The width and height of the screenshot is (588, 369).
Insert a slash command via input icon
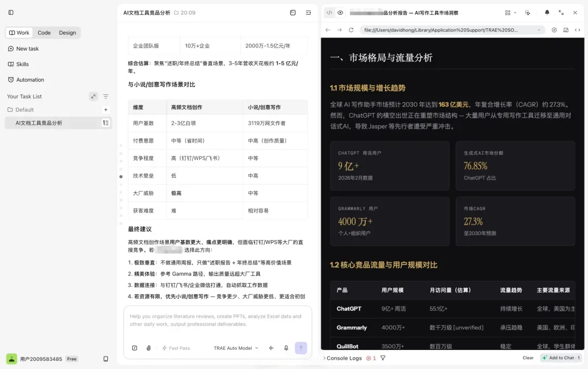click(134, 348)
